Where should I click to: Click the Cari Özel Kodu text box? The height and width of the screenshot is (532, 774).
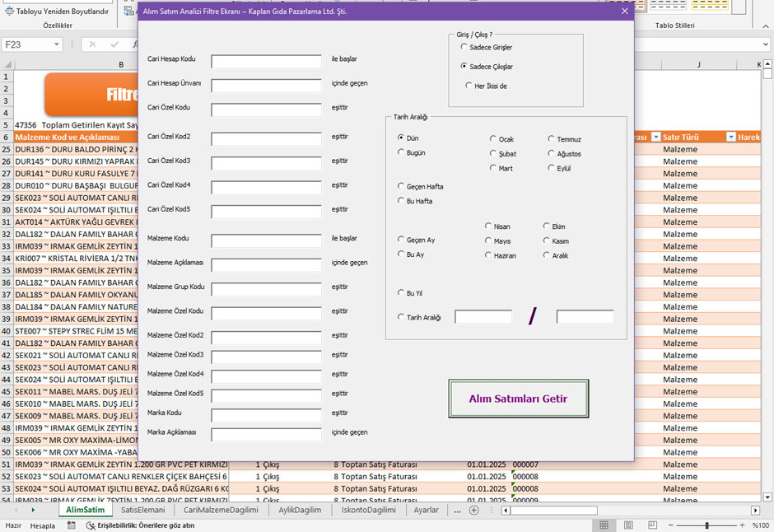point(266,110)
